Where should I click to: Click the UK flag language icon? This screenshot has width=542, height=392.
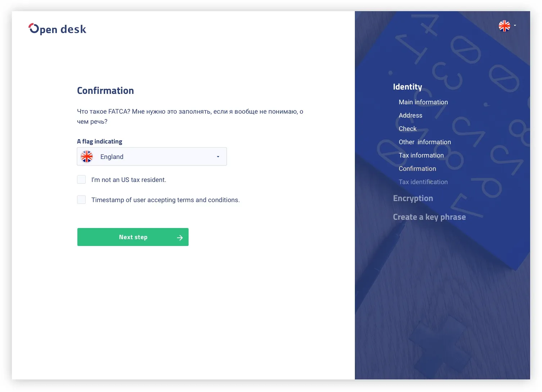[x=504, y=26]
